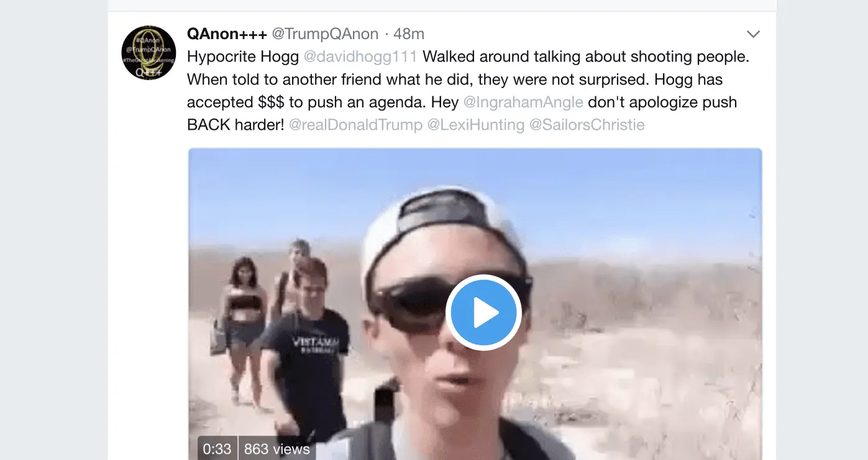Visit the @SailorsChristie mention
Viewport: 868px width, 460px height.
click(x=587, y=125)
